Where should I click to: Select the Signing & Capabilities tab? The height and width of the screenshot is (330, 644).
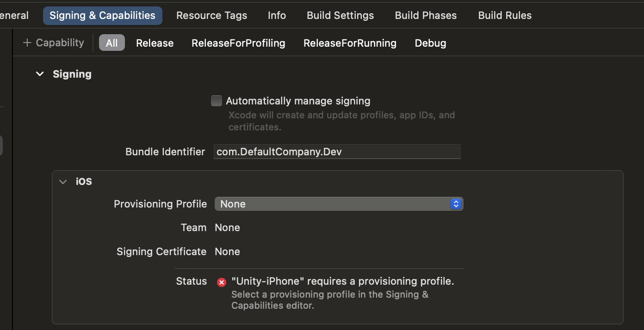(102, 15)
